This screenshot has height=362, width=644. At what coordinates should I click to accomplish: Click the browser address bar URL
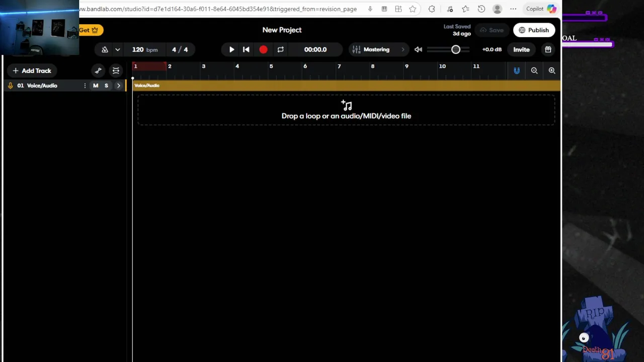tap(218, 9)
